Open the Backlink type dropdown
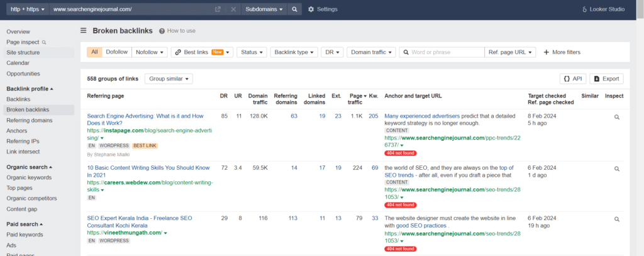 [294, 52]
